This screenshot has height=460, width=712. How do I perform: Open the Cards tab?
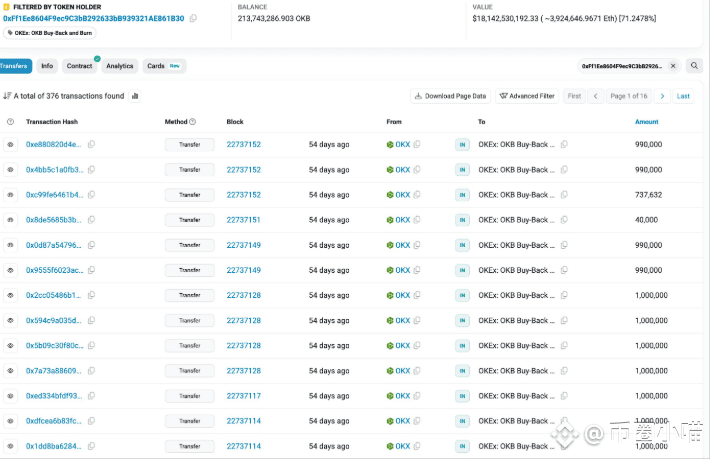(164, 66)
